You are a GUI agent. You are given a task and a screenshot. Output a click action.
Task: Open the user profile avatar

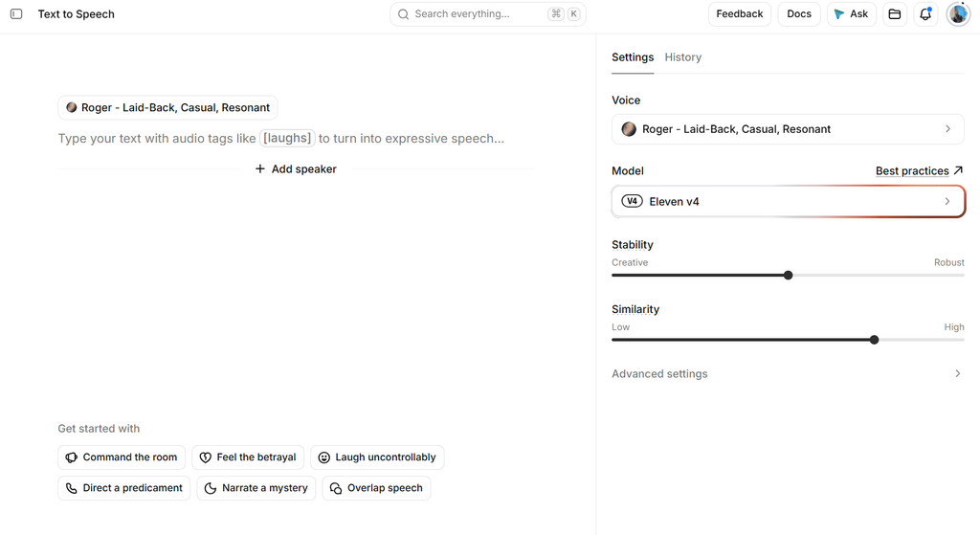[x=958, y=13]
